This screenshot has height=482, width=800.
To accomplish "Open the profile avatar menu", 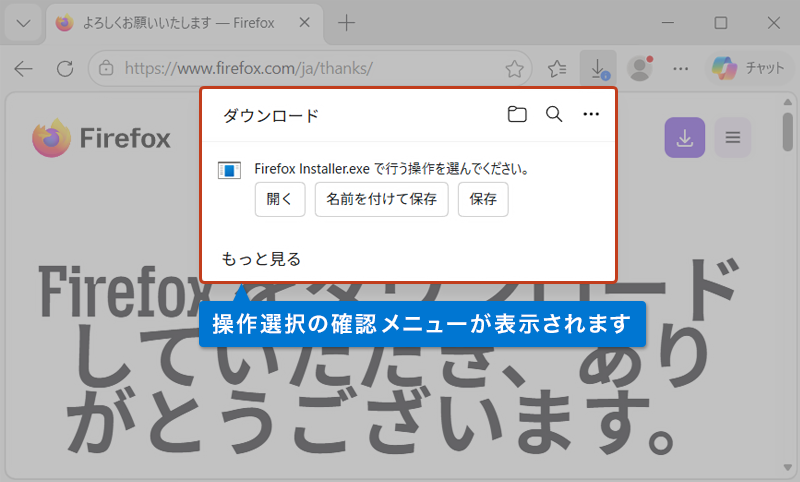I will click(x=640, y=68).
